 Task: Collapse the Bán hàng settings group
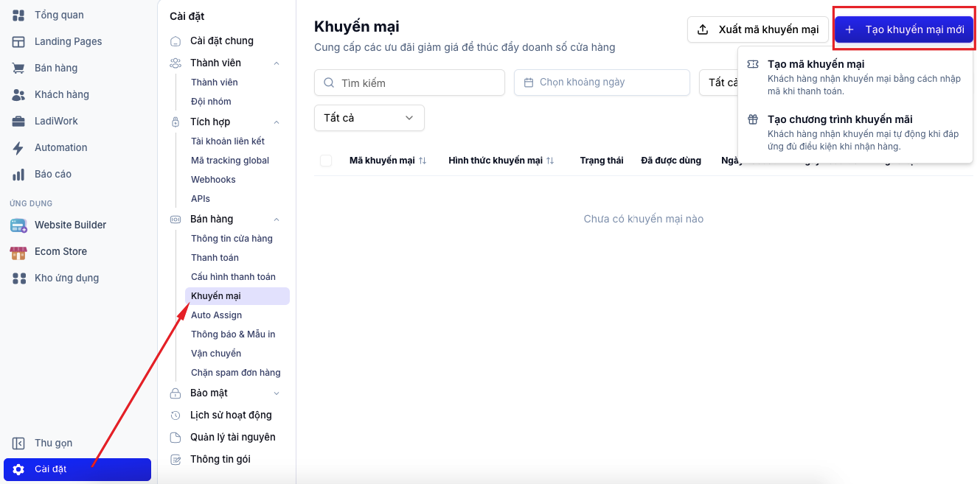(277, 219)
